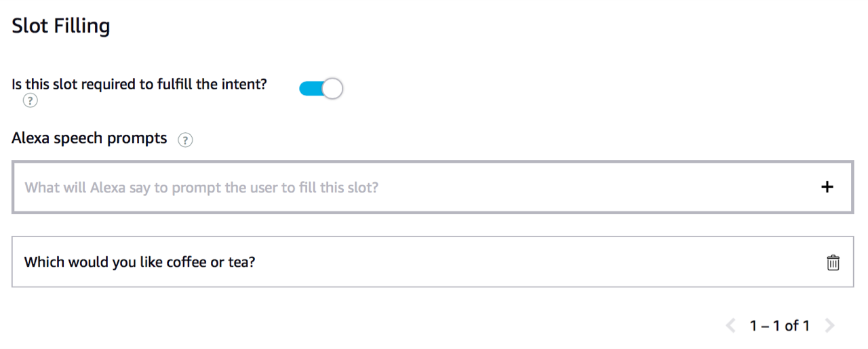Image resolution: width=868 pixels, height=349 pixels.
Task: Open help beside Alexa speech prompts
Action: pyautogui.click(x=185, y=140)
